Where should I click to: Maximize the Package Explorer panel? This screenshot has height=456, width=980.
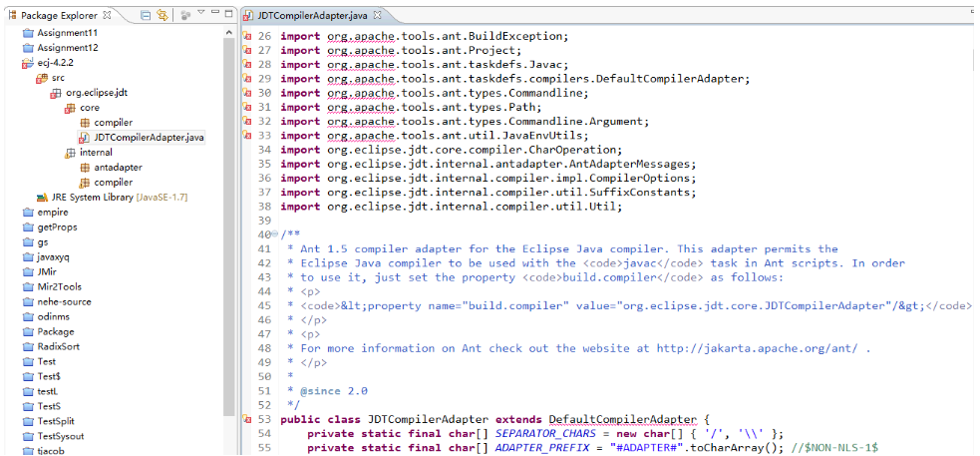point(231,15)
